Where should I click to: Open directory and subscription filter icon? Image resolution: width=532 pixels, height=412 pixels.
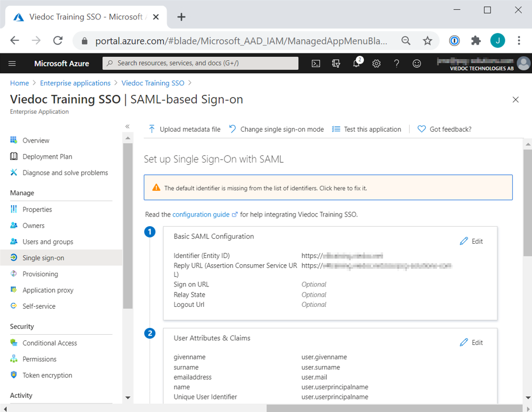pos(336,64)
